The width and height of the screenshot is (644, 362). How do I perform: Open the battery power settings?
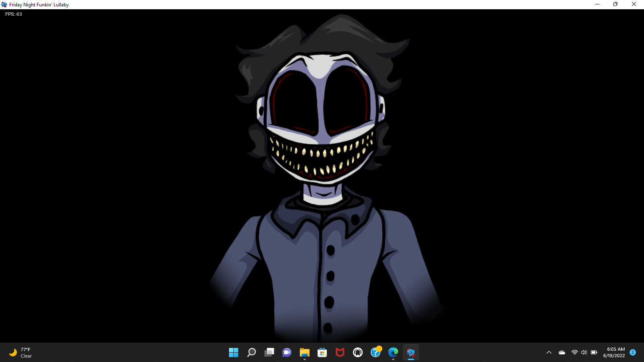pyautogui.click(x=594, y=352)
